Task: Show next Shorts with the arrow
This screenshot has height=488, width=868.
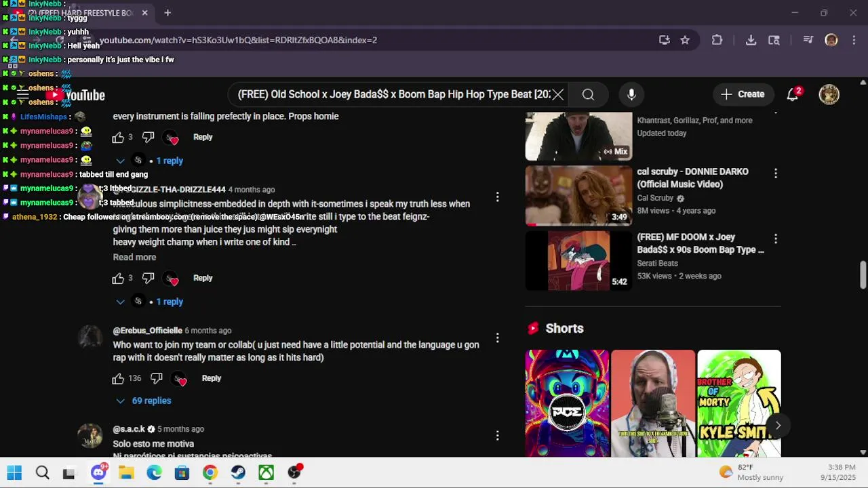Action: [x=778, y=426]
